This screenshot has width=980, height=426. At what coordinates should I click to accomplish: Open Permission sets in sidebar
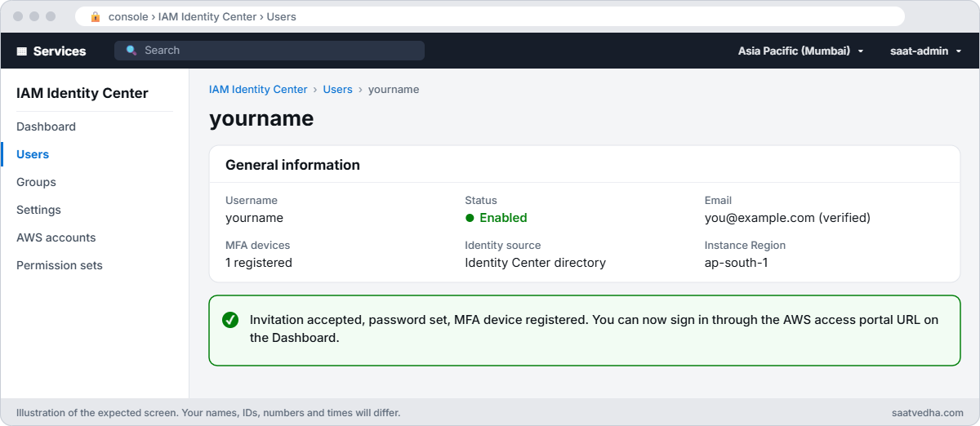click(x=60, y=265)
